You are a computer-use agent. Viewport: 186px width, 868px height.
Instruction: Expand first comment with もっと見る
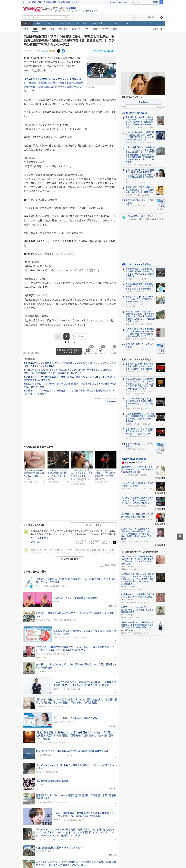pos(43,538)
